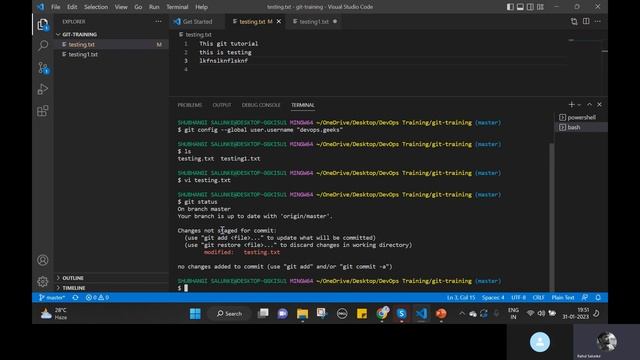640x360 pixels.
Task: Open the Terminal menu
Action: pos(177,7)
